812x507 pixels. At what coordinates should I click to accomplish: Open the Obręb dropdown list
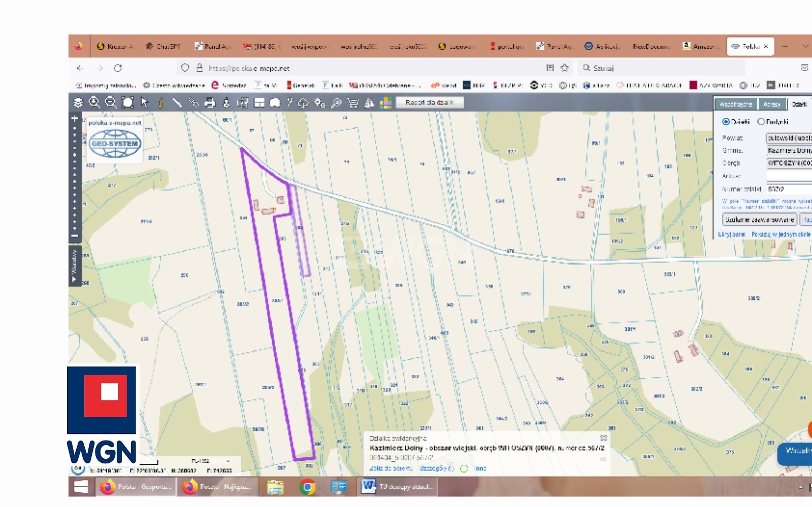point(789,163)
